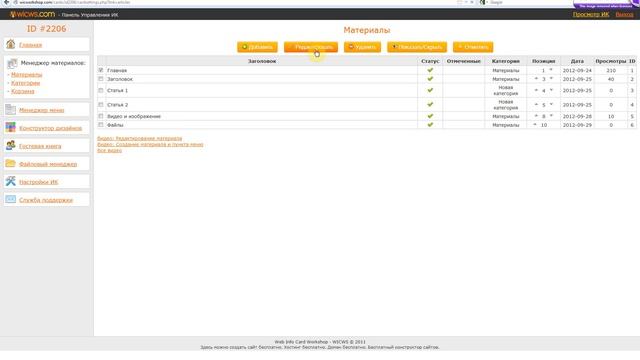The height and width of the screenshot is (360, 640).
Task: Click the Показать/Скрыть button
Action: pyautogui.click(x=417, y=47)
